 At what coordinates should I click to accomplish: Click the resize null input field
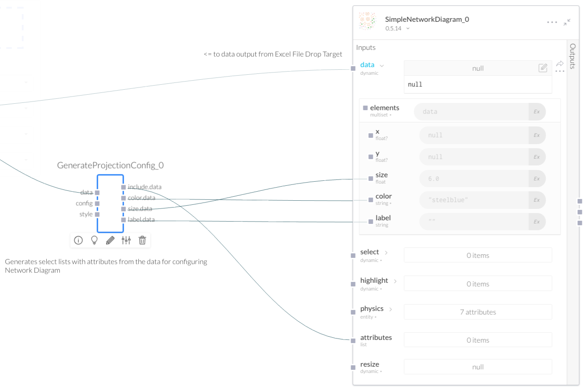coord(478,367)
